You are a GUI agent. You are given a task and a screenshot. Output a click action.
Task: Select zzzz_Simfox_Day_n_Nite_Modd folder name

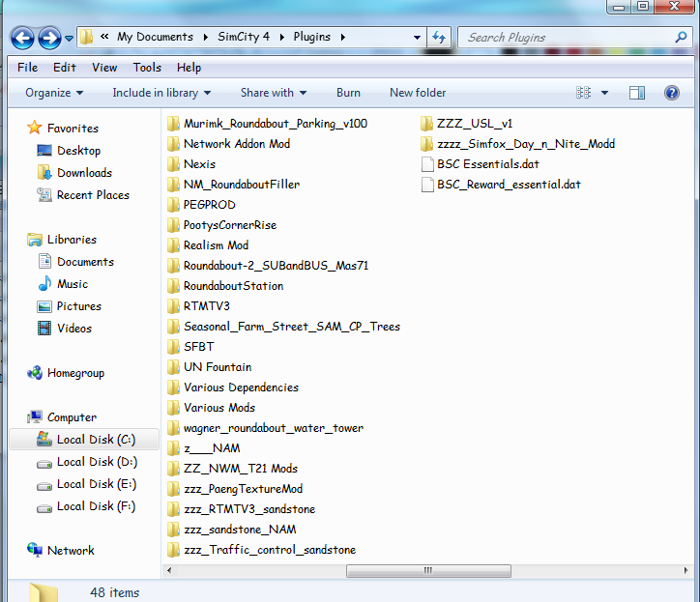click(526, 144)
